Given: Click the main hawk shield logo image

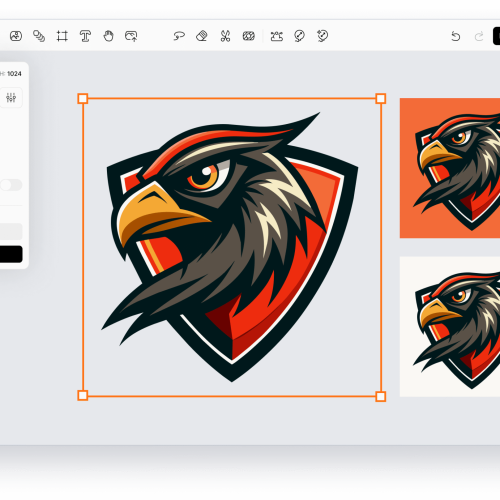Looking at the screenshot, I should click(230, 247).
